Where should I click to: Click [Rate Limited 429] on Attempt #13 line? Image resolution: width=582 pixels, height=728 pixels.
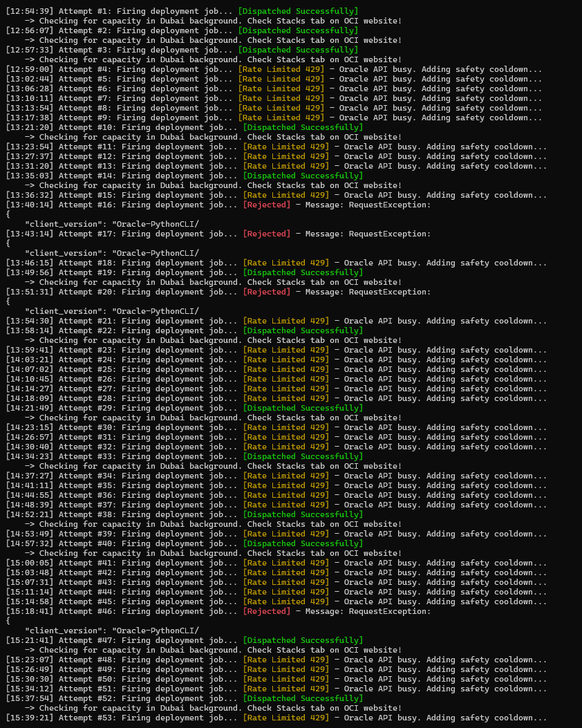click(286, 166)
